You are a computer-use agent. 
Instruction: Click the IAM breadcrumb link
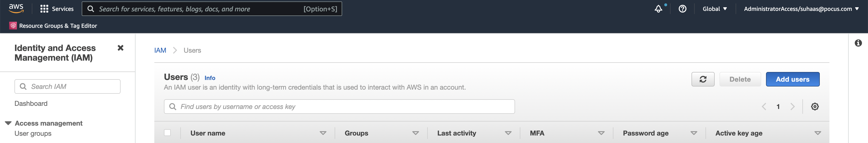pos(160,50)
